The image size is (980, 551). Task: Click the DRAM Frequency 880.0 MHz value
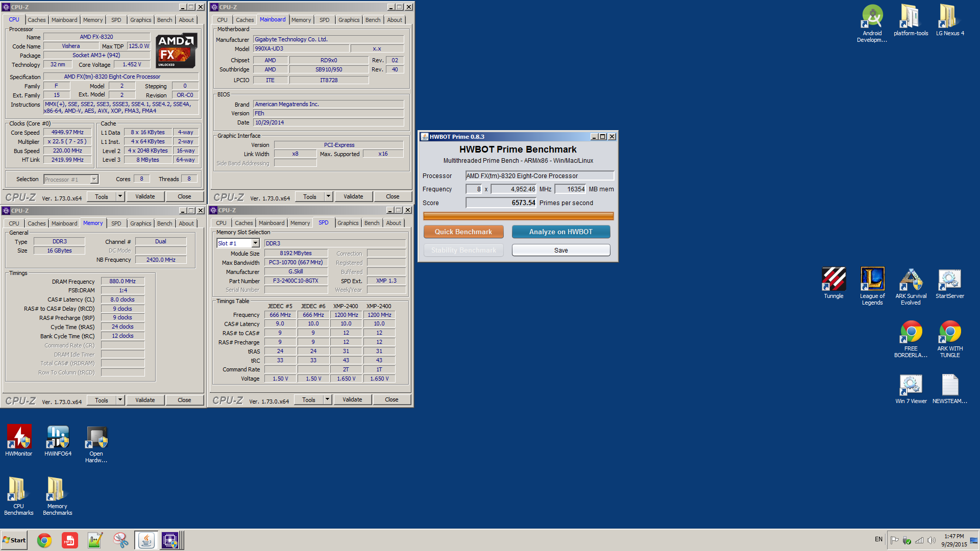tap(122, 281)
